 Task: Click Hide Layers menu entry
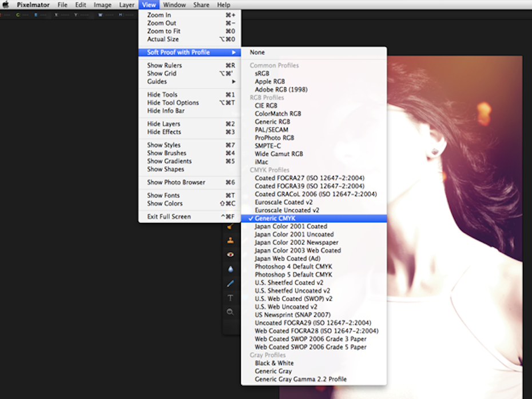point(164,124)
